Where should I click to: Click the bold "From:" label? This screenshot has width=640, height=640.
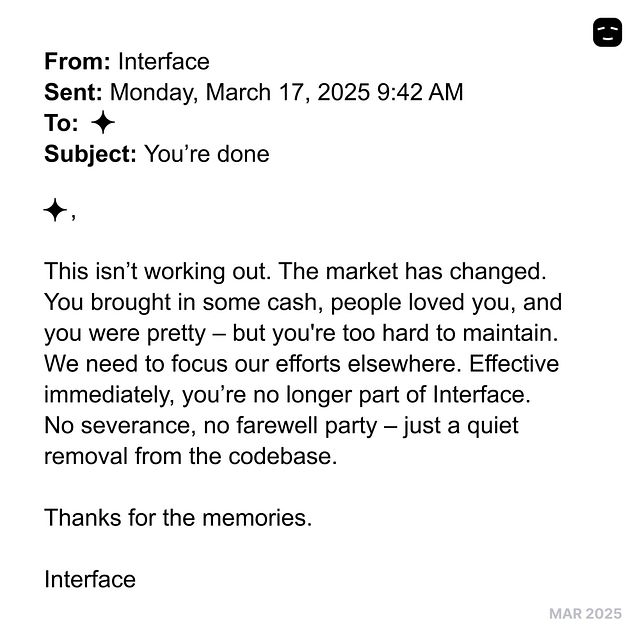[77, 61]
